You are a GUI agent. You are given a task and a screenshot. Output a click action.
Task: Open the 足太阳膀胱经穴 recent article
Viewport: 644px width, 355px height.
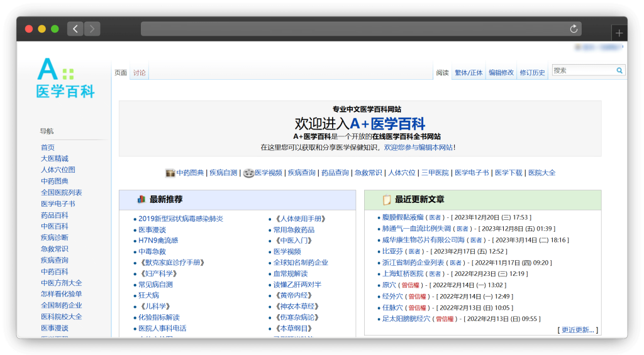[406, 319]
